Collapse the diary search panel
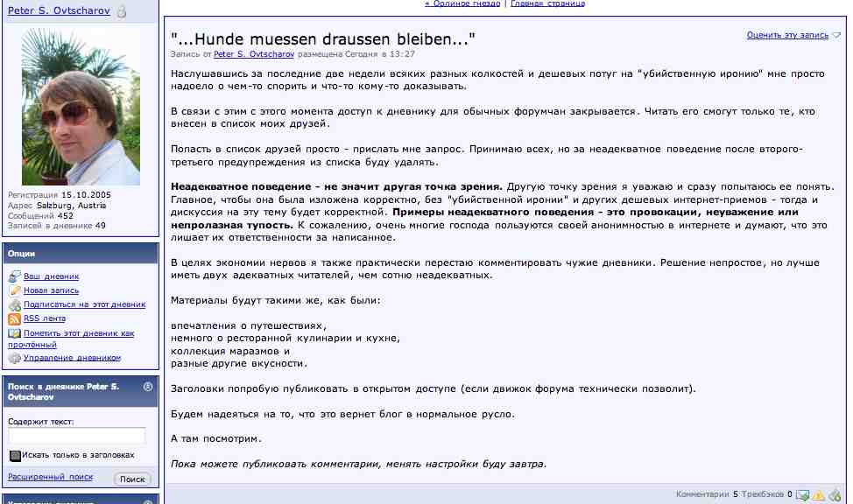 point(148,386)
